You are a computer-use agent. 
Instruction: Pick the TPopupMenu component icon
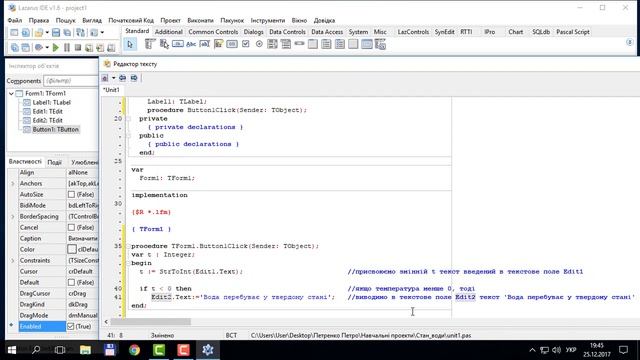[x=164, y=44]
